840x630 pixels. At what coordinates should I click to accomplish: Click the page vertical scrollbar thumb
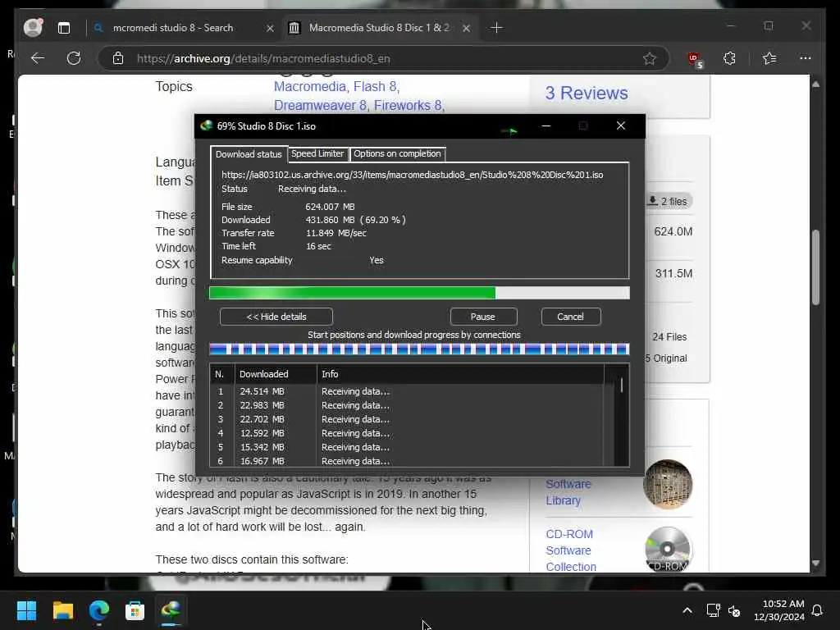pyautogui.click(x=815, y=267)
